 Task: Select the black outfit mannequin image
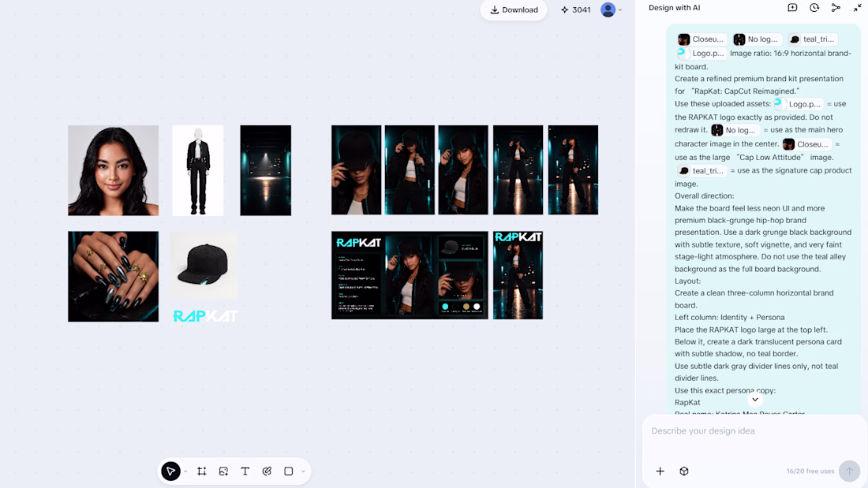[x=197, y=170]
